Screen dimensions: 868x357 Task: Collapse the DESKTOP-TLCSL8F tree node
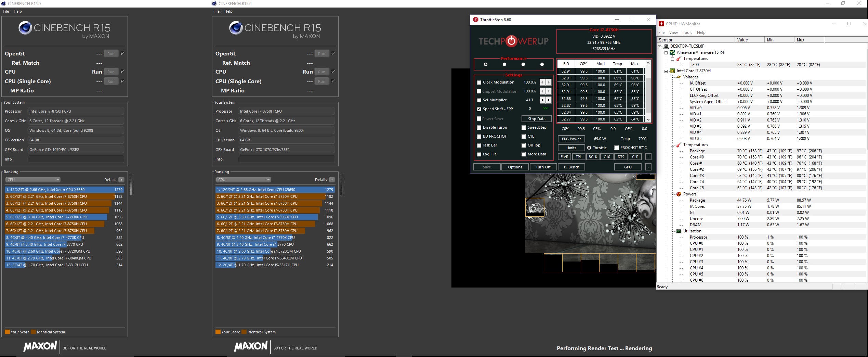(x=660, y=46)
